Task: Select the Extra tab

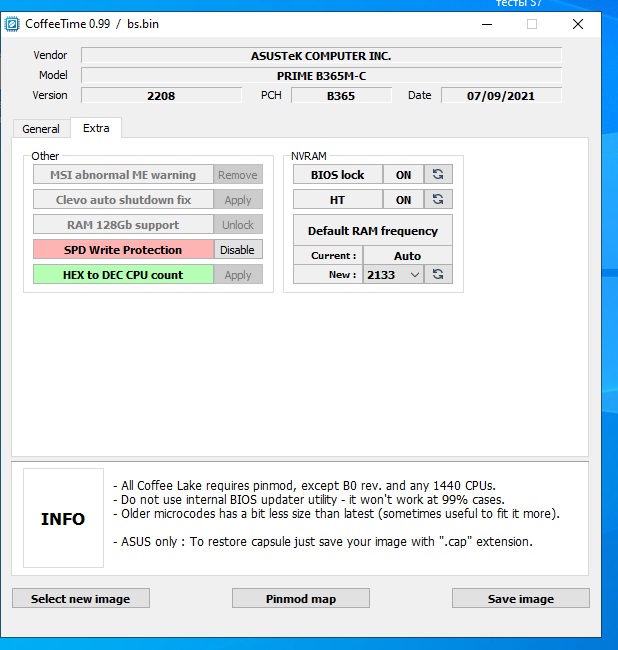Action: pos(96,128)
